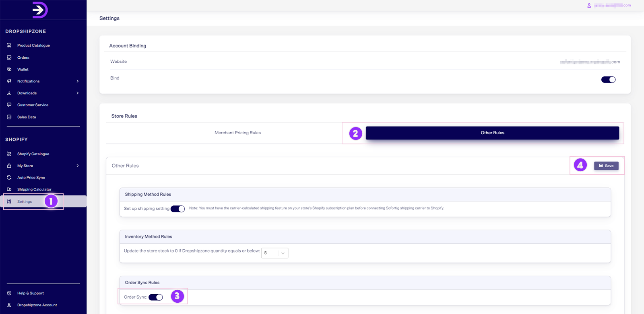
Task: Click the Downloads arrow icon
Action: click(x=9, y=93)
